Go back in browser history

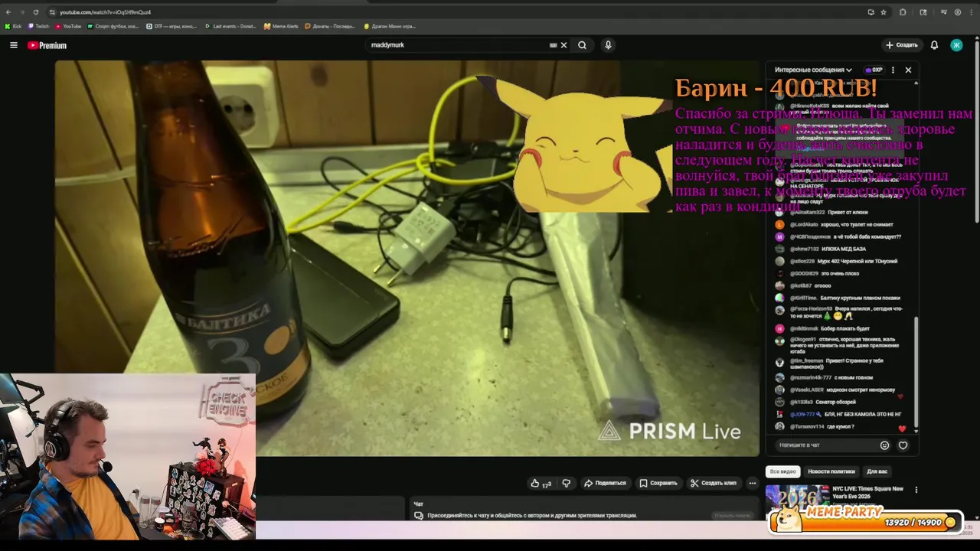[8, 12]
